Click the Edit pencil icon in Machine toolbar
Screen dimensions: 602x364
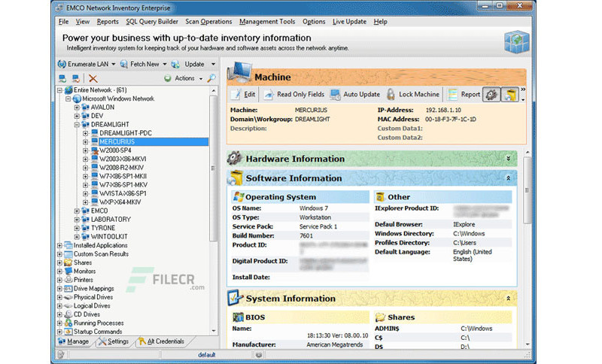point(236,94)
